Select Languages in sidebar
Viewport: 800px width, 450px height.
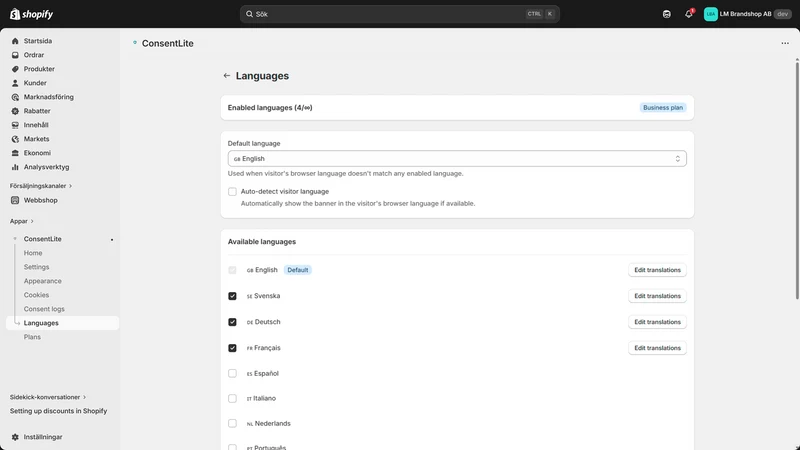pyautogui.click(x=62, y=323)
